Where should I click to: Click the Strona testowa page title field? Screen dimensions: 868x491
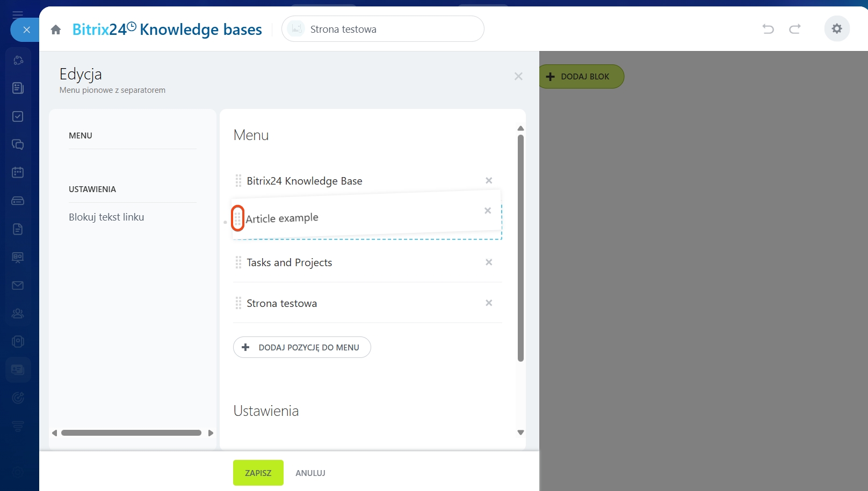pos(382,29)
